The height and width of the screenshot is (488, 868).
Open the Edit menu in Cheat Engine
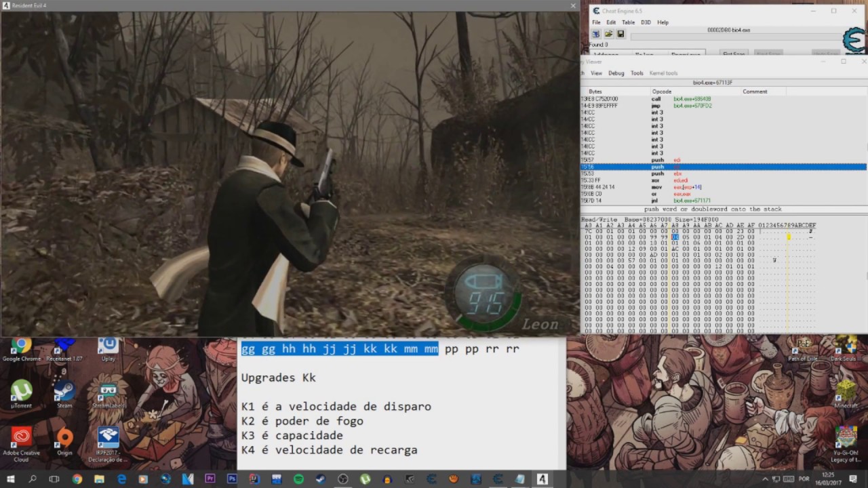point(611,22)
